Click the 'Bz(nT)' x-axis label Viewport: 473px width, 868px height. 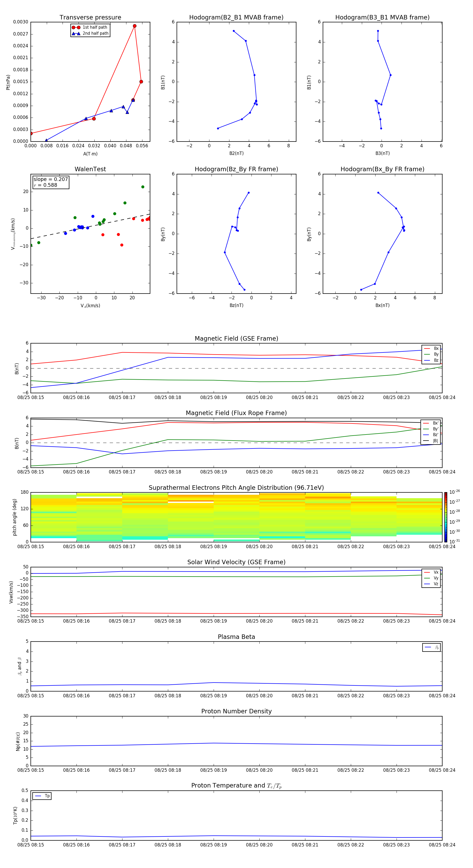[236, 305]
